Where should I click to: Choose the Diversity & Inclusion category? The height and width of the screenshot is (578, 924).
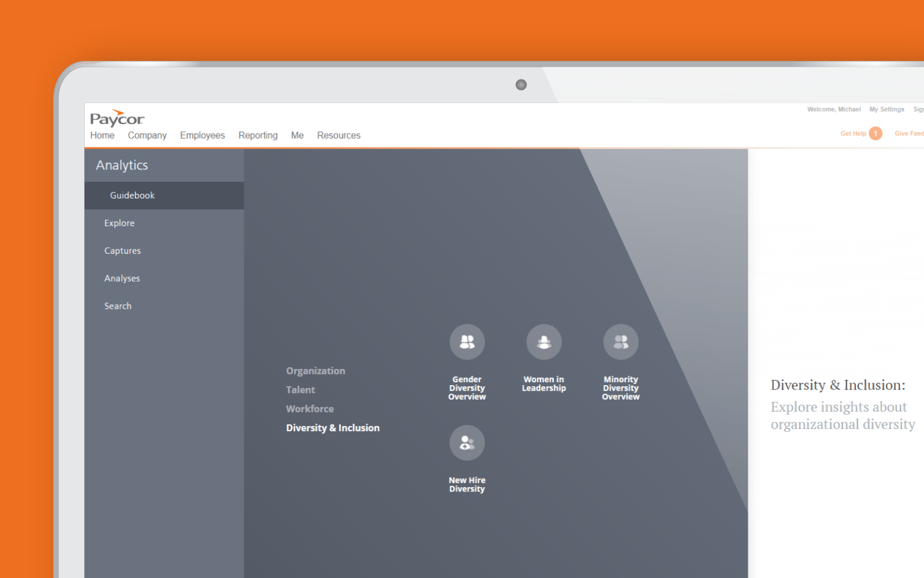(333, 428)
